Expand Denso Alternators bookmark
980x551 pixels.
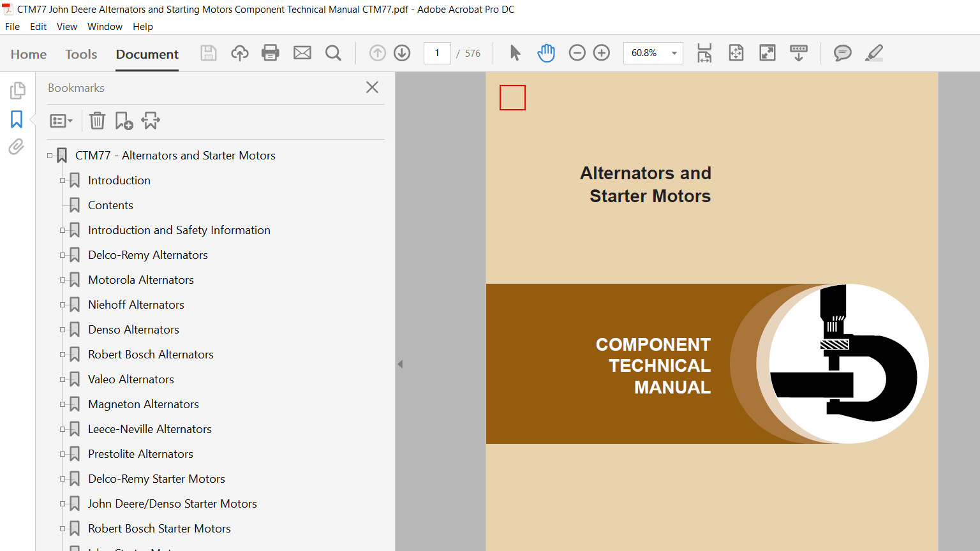click(x=63, y=330)
